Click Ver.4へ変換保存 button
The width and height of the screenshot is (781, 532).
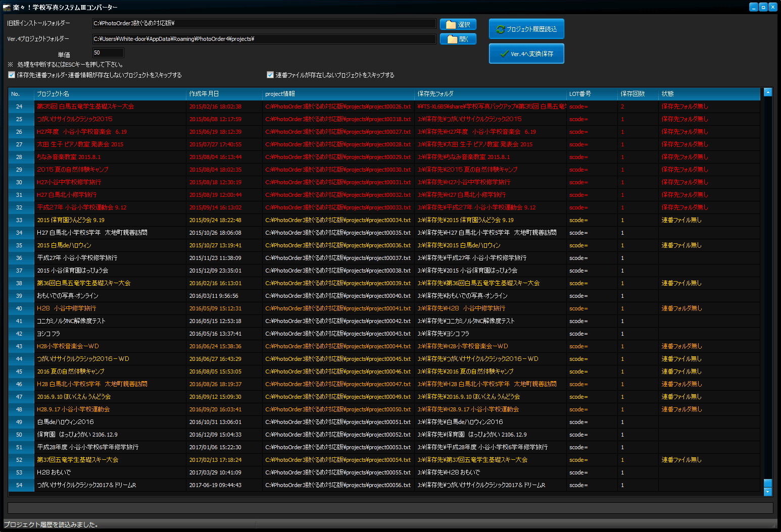tap(526, 54)
